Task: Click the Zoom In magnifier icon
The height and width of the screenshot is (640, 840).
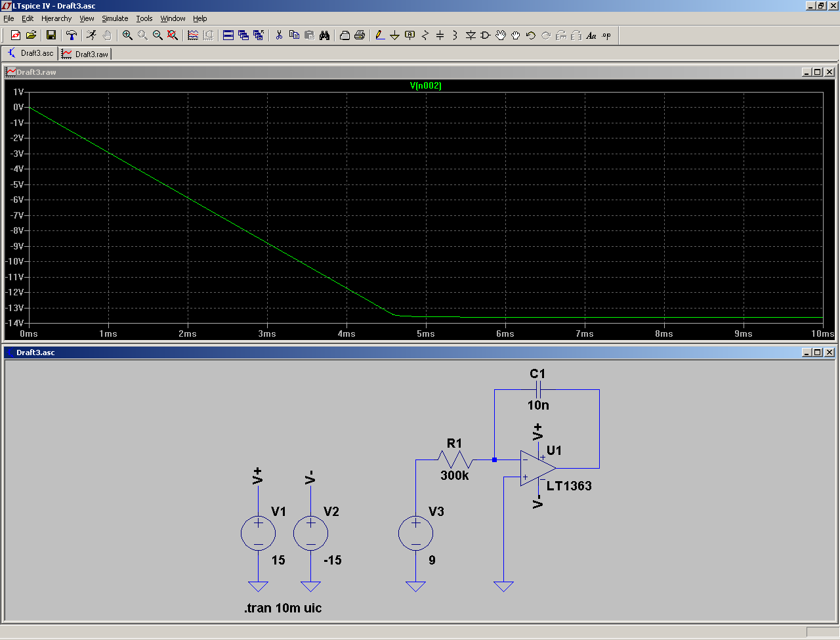Action: tap(127, 35)
